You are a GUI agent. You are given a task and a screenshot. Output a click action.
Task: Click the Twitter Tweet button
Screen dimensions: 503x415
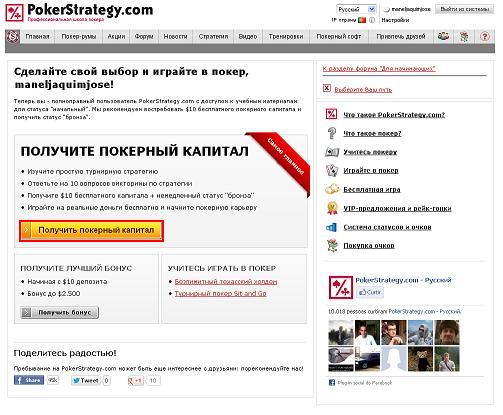coord(85,380)
